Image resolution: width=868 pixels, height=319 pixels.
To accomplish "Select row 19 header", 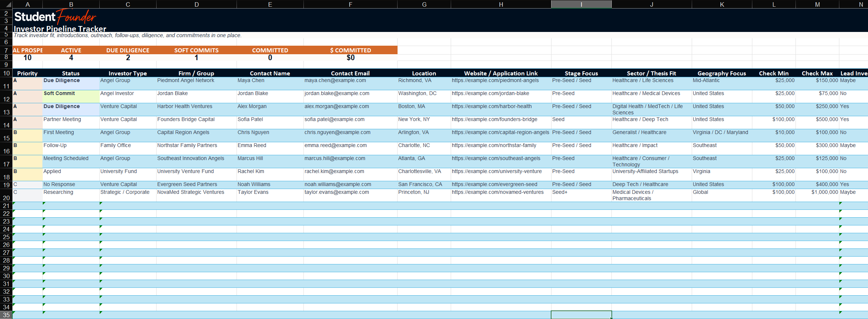I will [x=6, y=185].
